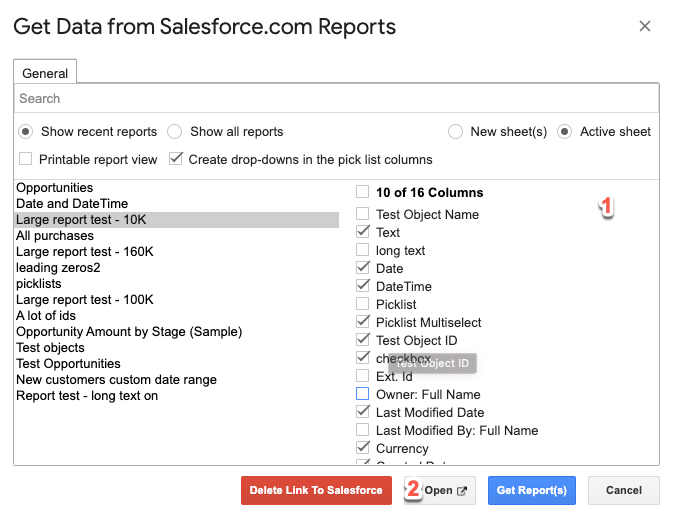Choose New sheet(s) destination
Image resolution: width=678 pixels, height=522 pixels.
(455, 131)
